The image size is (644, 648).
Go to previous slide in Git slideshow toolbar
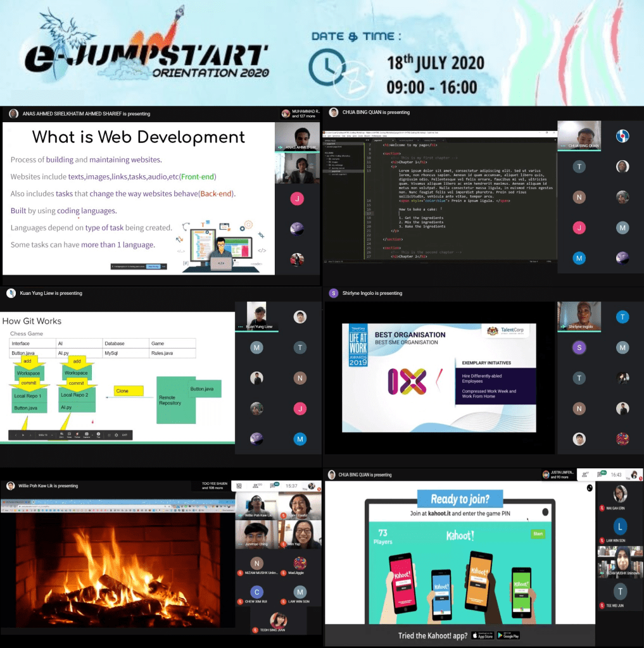pos(16,435)
